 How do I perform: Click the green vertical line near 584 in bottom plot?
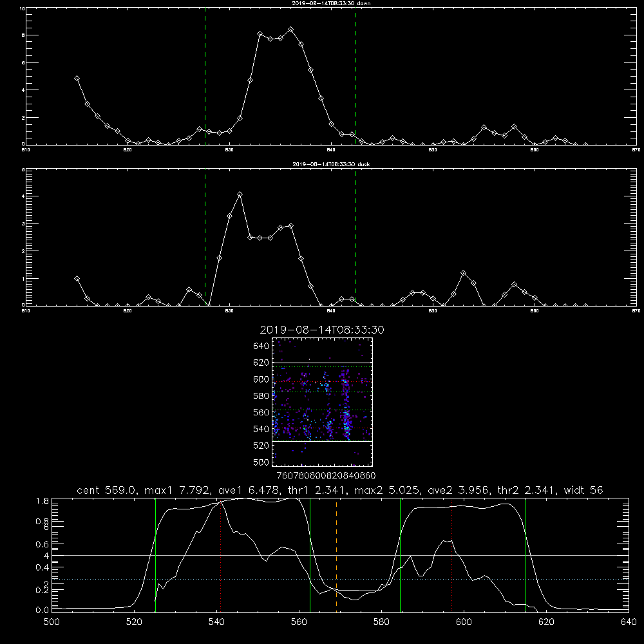point(400,554)
